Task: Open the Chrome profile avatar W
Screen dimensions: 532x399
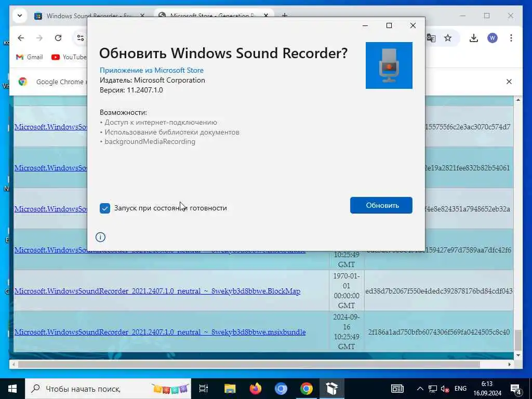Action: [x=493, y=38]
